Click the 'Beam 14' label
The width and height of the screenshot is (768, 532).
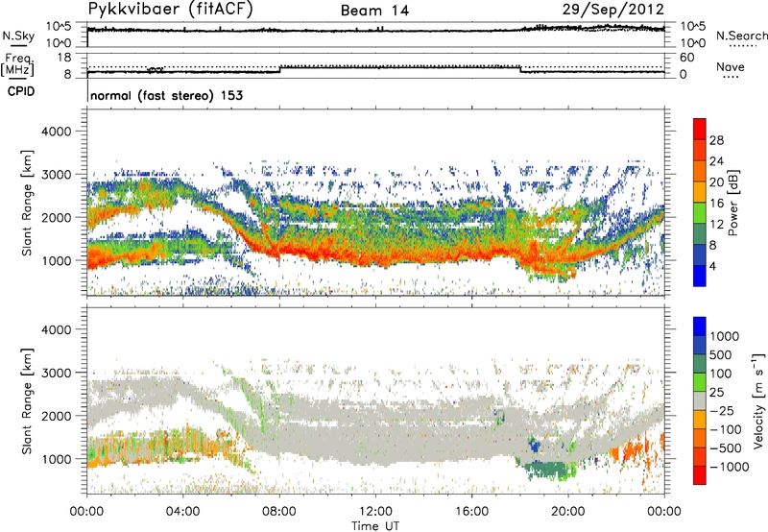[374, 11]
